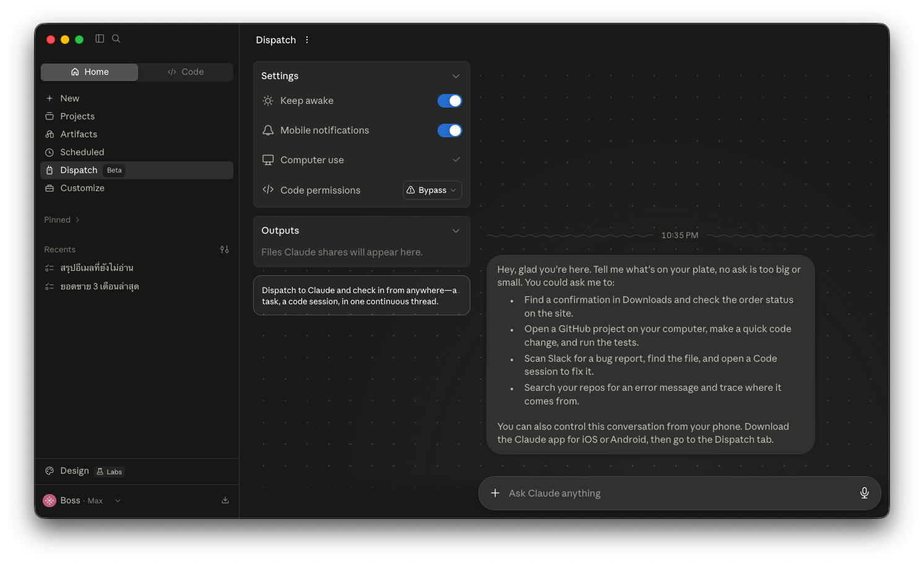Open the Boss account menu
924x564 pixels.
[82, 500]
